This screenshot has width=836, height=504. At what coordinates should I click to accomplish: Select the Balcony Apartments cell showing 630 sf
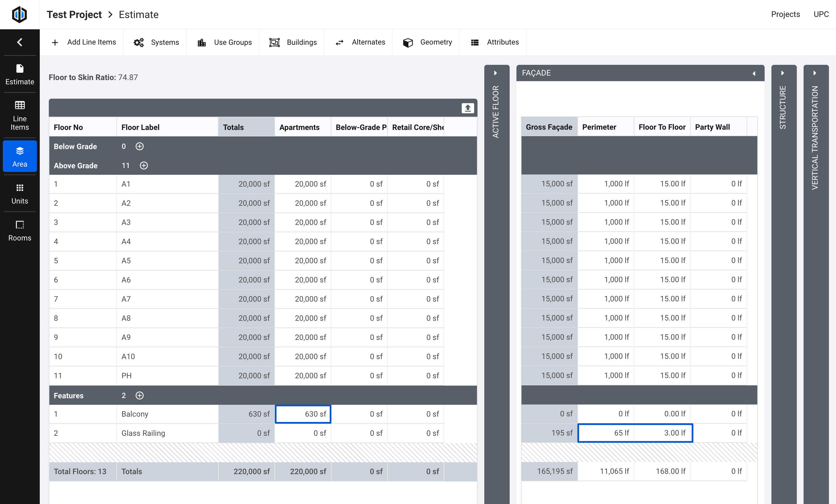tap(303, 414)
